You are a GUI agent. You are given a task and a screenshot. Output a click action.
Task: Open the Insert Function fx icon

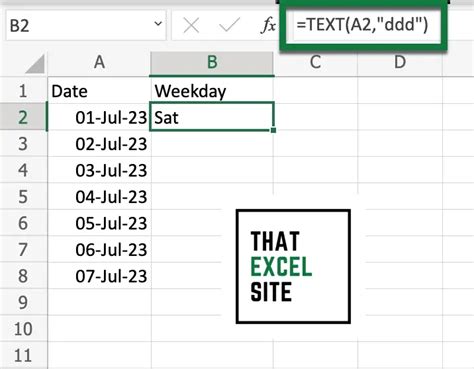tap(268, 26)
